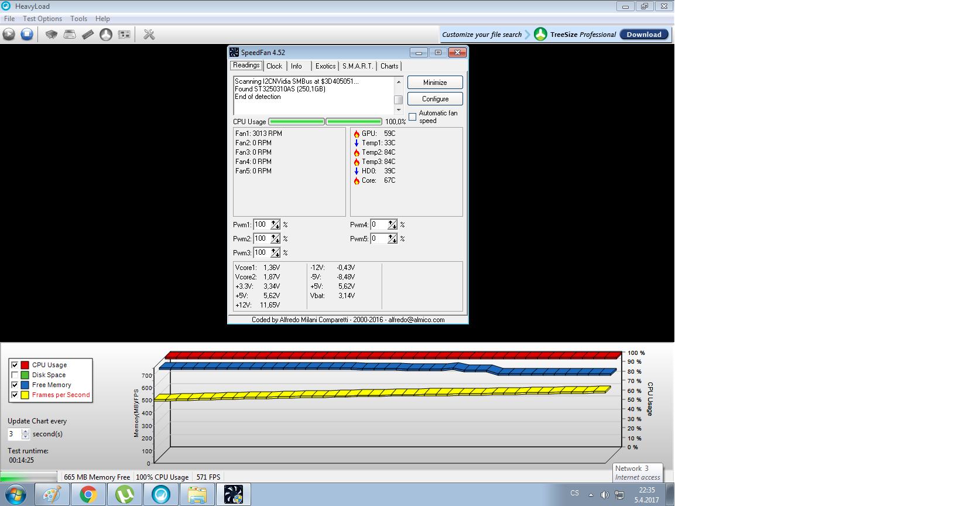Click the SpeedFan window title icon
Screen dimensions: 980x506
click(234, 52)
